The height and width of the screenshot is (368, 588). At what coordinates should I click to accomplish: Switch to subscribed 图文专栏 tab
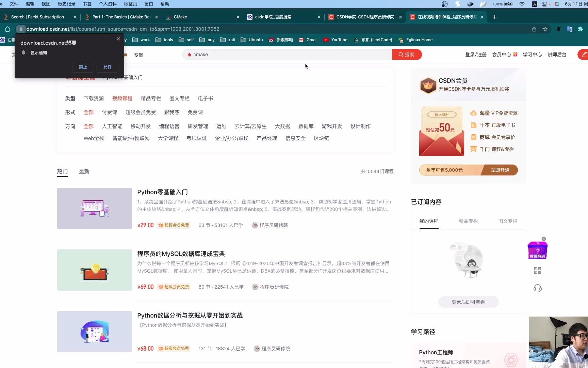click(x=508, y=221)
